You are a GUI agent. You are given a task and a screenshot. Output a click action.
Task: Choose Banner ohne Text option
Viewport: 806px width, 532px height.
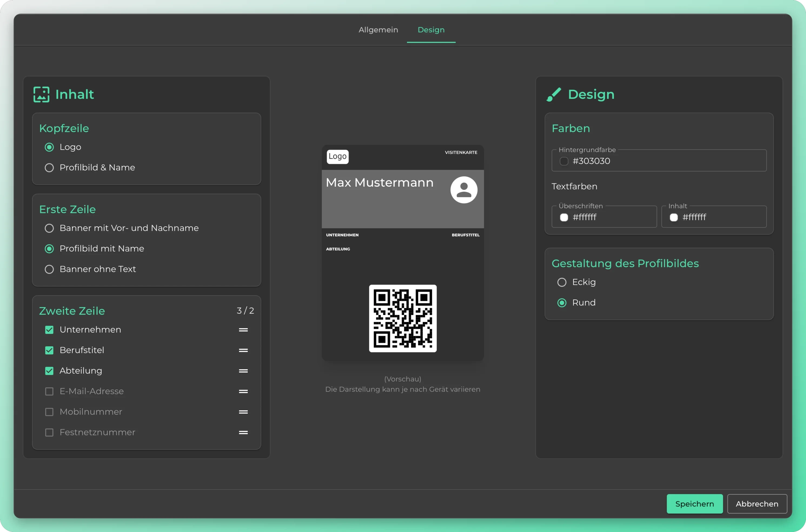click(49, 269)
